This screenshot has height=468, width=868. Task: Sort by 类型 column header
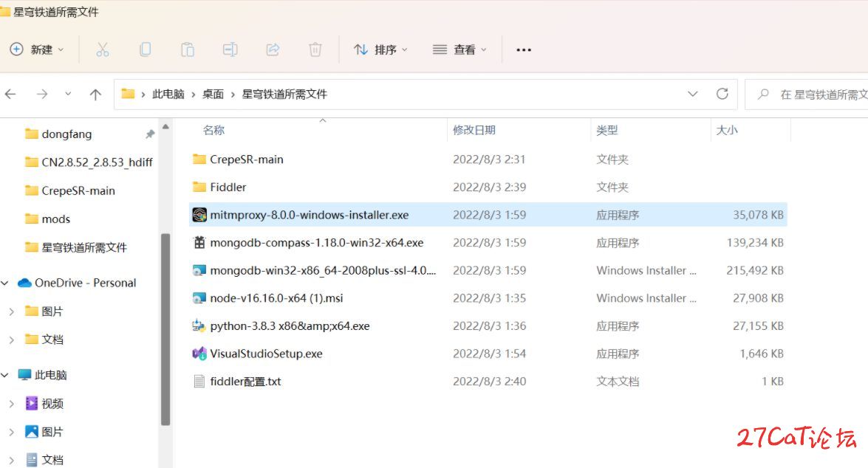(606, 130)
